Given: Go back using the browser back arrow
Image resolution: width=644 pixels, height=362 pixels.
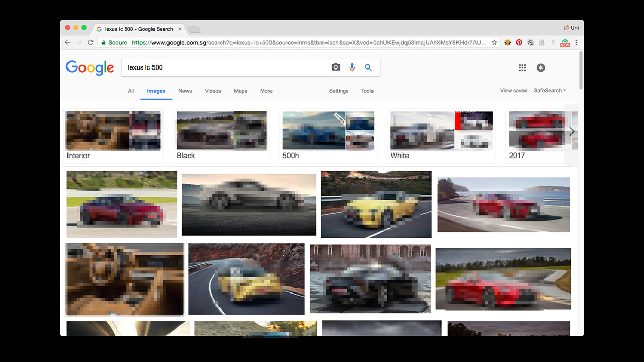Looking at the screenshot, I should tap(67, 42).
